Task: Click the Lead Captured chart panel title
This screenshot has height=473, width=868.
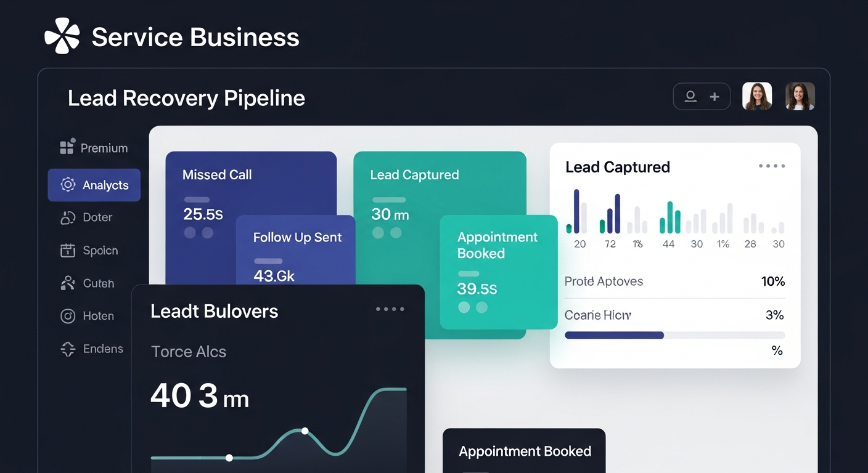Action: pos(618,167)
